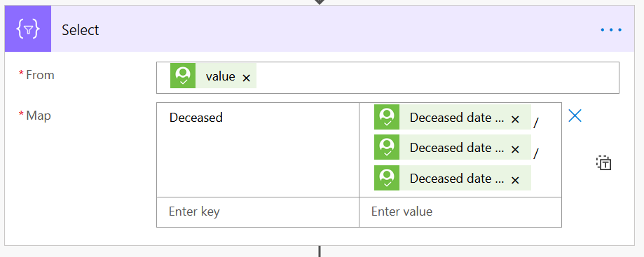Edit the Deceased key cell

coord(257,150)
